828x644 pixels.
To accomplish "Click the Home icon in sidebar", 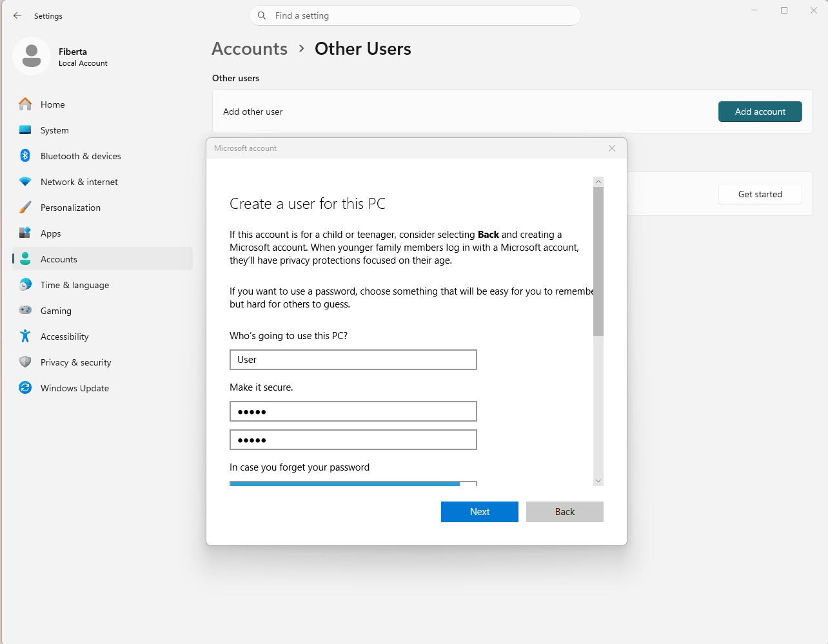I will point(25,104).
